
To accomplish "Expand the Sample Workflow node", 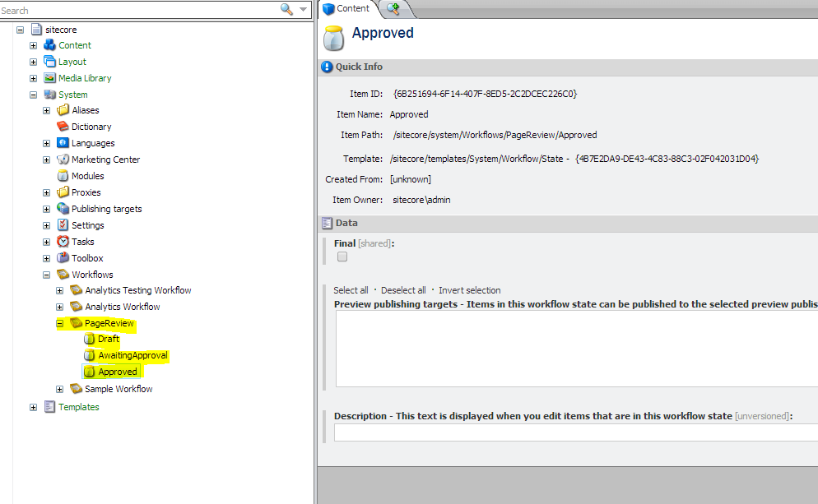I will (59, 388).
